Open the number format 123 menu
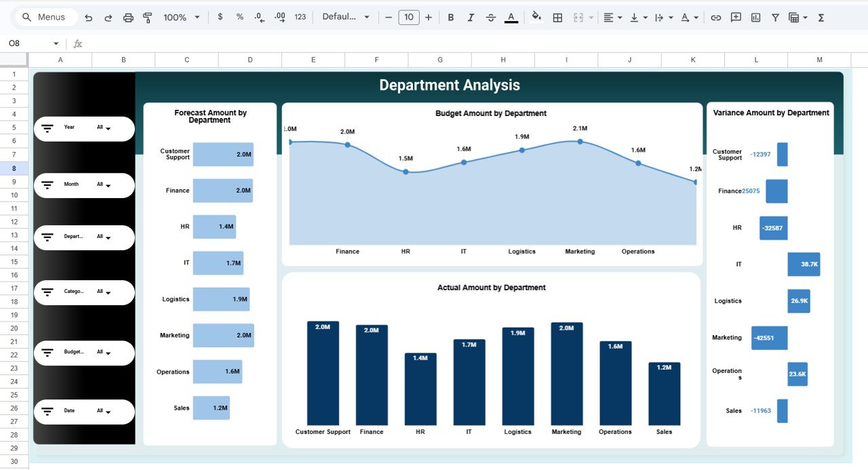This screenshot has width=868, height=470. pos(300,18)
